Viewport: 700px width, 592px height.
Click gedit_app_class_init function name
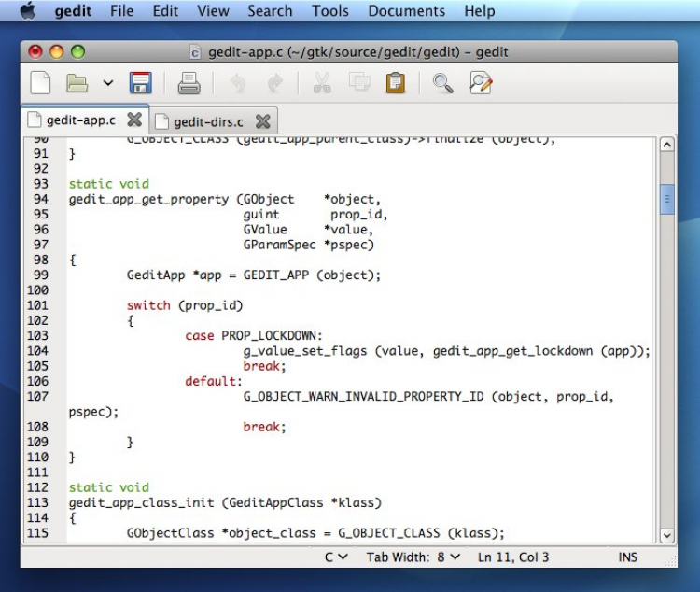(x=142, y=503)
